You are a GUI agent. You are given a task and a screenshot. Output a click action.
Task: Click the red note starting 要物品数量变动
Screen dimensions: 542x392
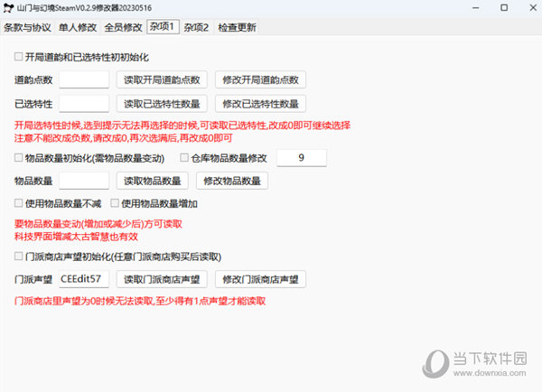98,224
